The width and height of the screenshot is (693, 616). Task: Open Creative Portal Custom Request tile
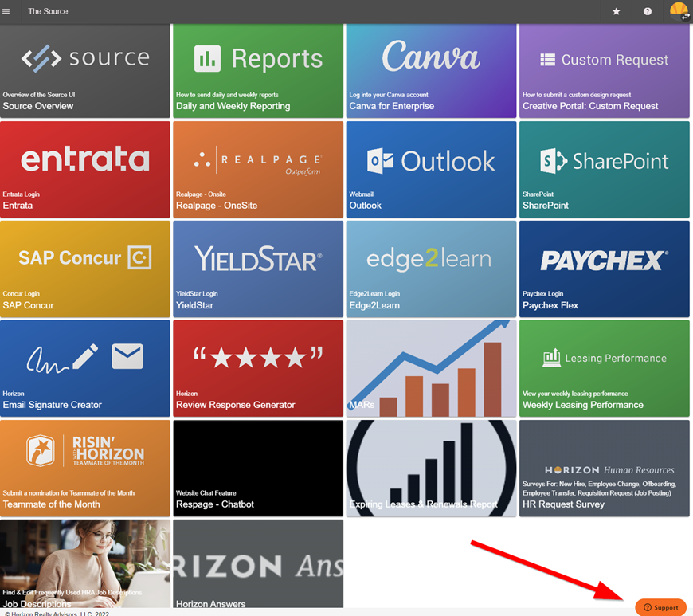(x=605, y=71)
